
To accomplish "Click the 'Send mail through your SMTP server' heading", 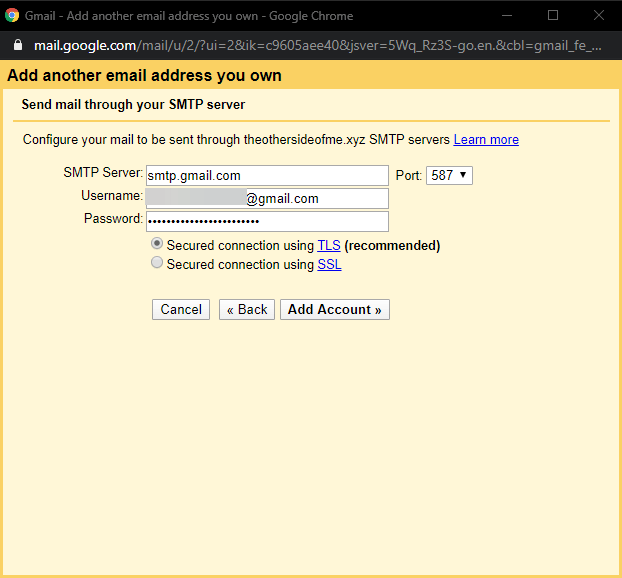I will pyautogui.click(x=133, y=104).
